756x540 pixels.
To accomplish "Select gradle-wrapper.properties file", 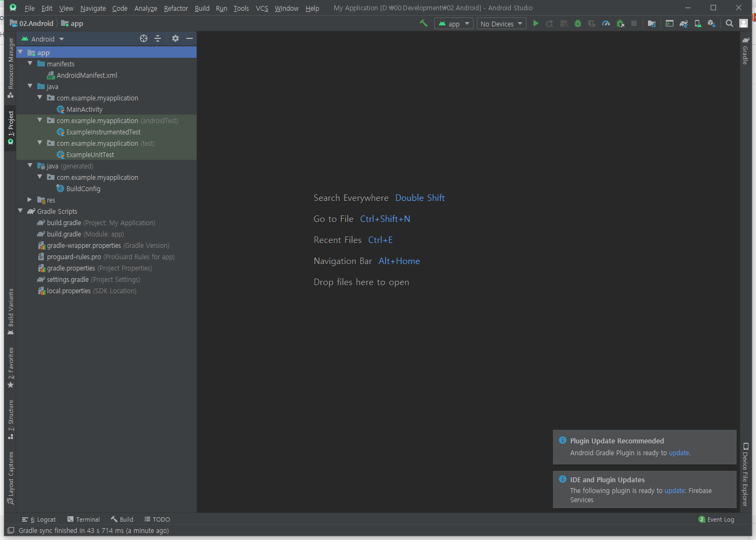I will point(103,246).
